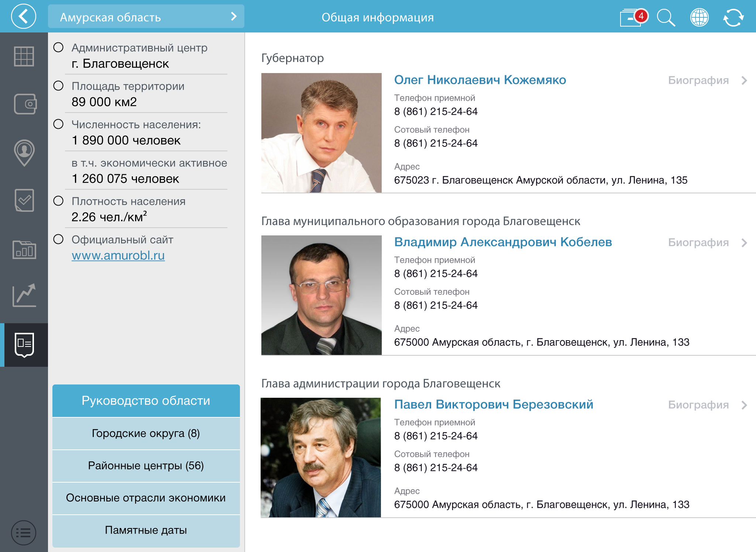The height and width of the screenshot is (552, 756).
Task: Tap the photo of Владимир Кобелев
Action: pos(322,295)
